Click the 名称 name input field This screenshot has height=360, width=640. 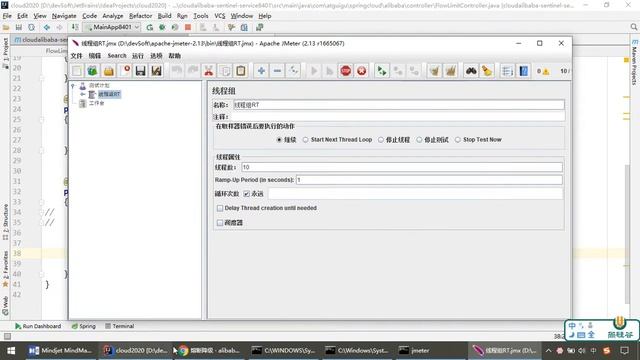tap(399, 105)
